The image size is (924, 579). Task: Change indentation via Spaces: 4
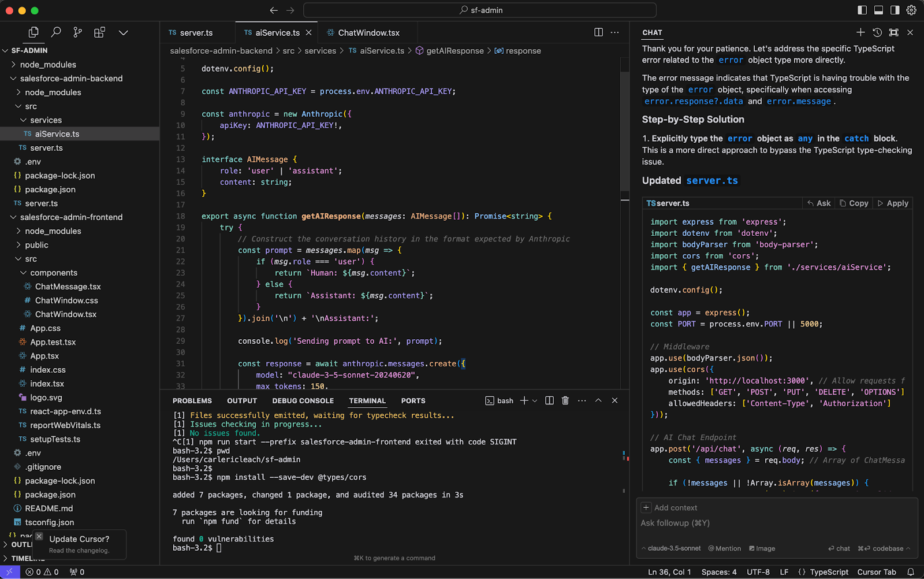[x=719, y=572]
